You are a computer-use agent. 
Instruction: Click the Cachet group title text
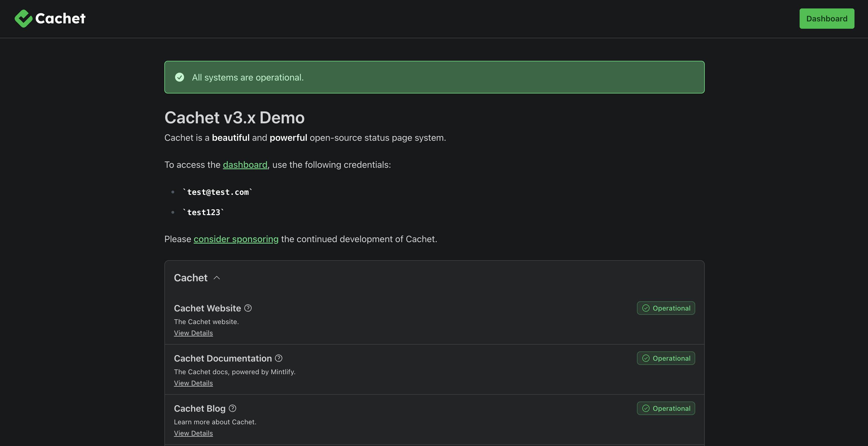pyautogui.click(x=191, y=278)
